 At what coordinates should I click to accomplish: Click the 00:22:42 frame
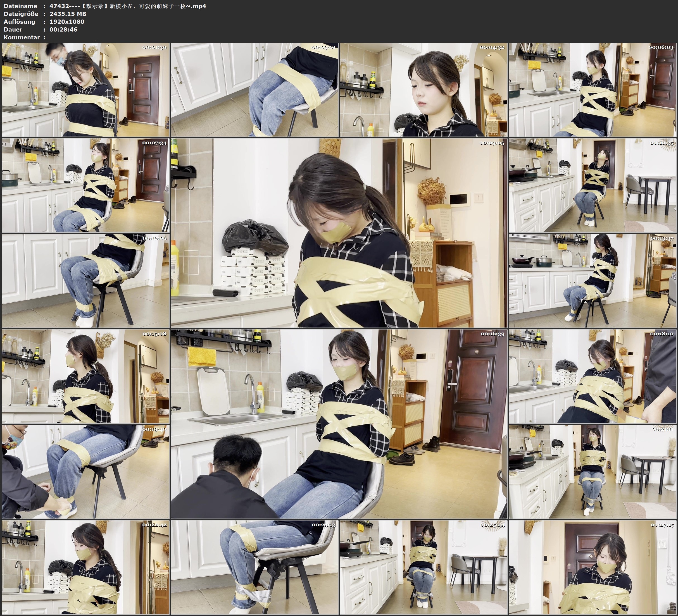tap(85, 567)
